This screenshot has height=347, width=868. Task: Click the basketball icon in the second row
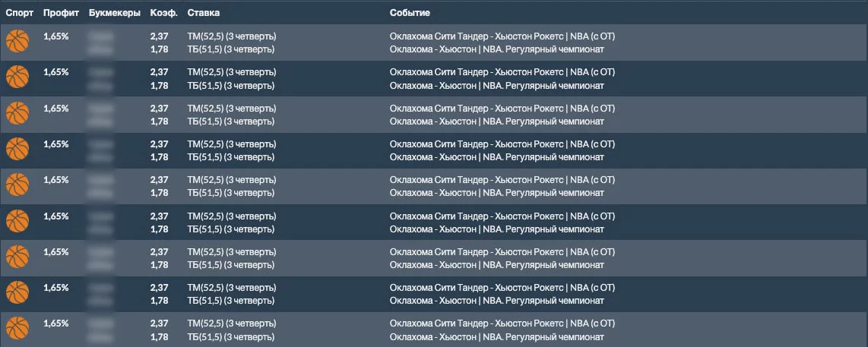point(17,77)
